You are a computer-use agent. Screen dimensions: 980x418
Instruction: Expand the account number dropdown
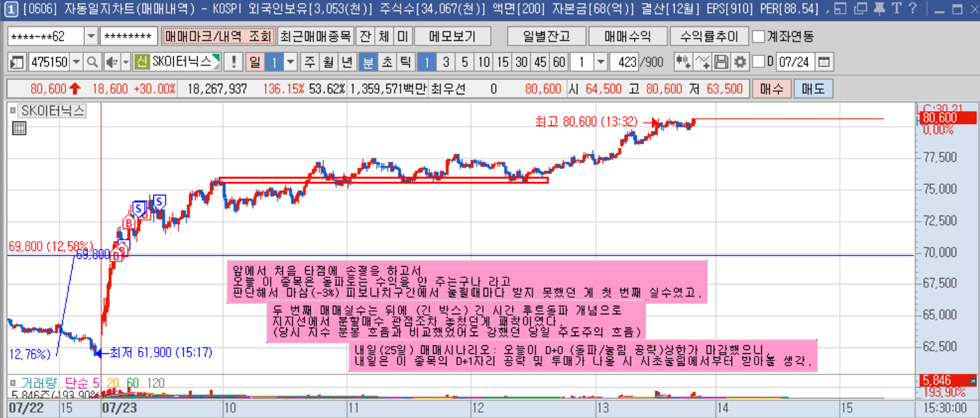pyautogui.click(x=91, y=36)
